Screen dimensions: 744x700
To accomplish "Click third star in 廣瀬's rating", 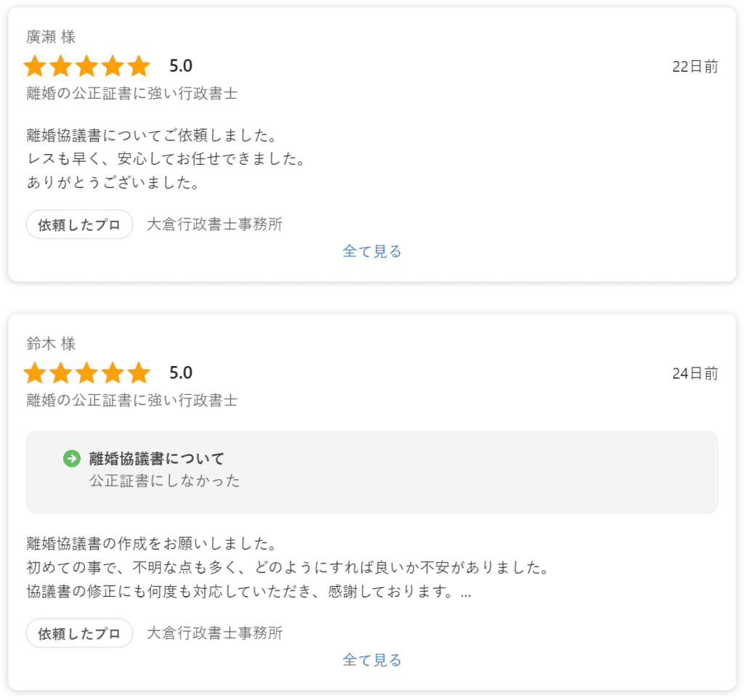I will [x=86, y=67].
